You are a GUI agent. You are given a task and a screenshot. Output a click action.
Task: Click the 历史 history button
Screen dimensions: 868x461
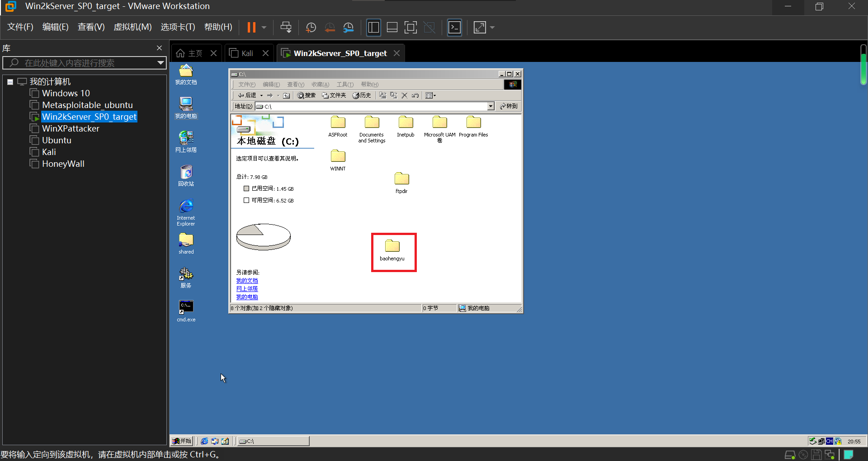[362, 95]
